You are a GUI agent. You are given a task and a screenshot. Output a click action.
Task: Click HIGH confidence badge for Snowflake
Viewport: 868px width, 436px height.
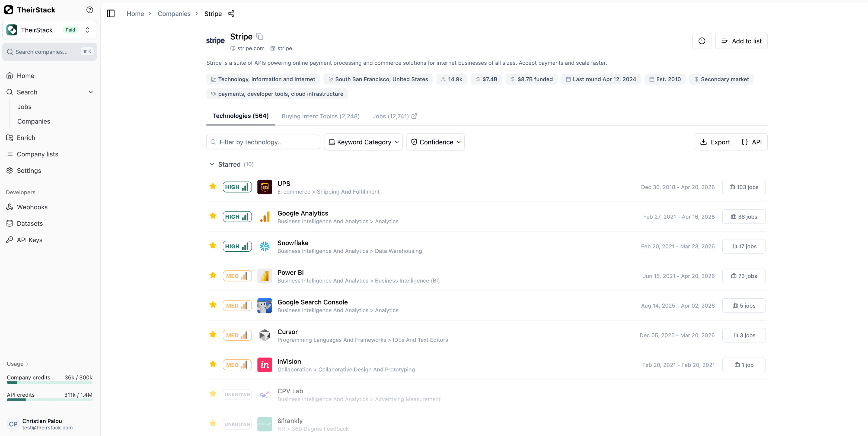coord(237,246)
